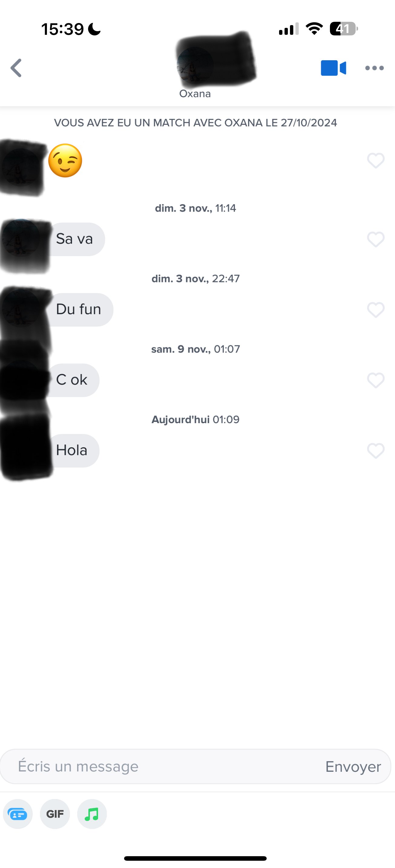Like the "Sa va" message

376,240
